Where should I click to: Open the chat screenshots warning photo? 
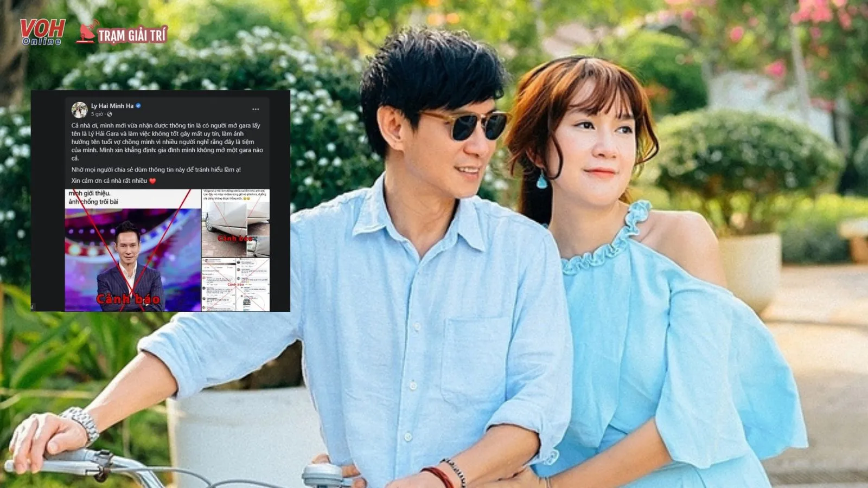tap(235, 285)
